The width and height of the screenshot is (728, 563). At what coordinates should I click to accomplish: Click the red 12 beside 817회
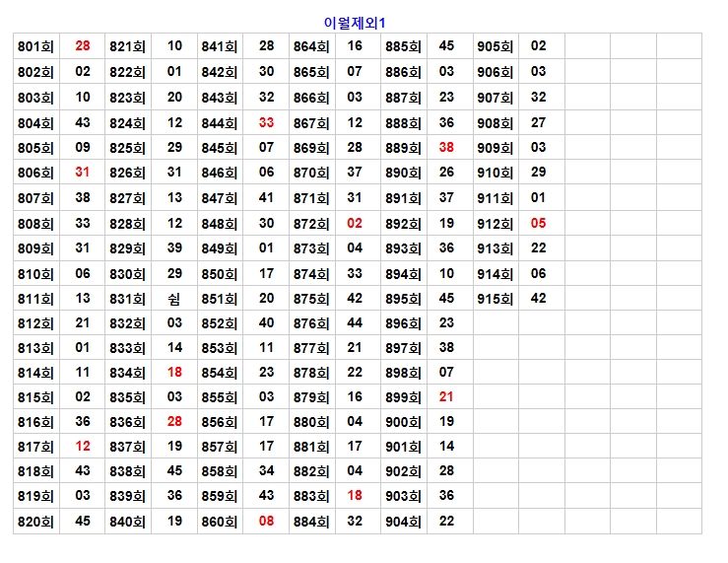[83, 447]
